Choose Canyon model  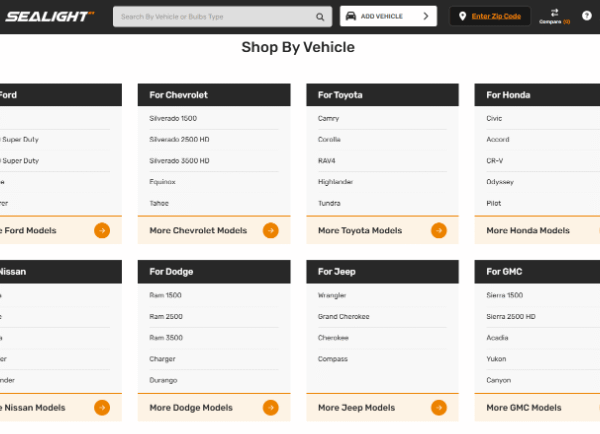498,380
